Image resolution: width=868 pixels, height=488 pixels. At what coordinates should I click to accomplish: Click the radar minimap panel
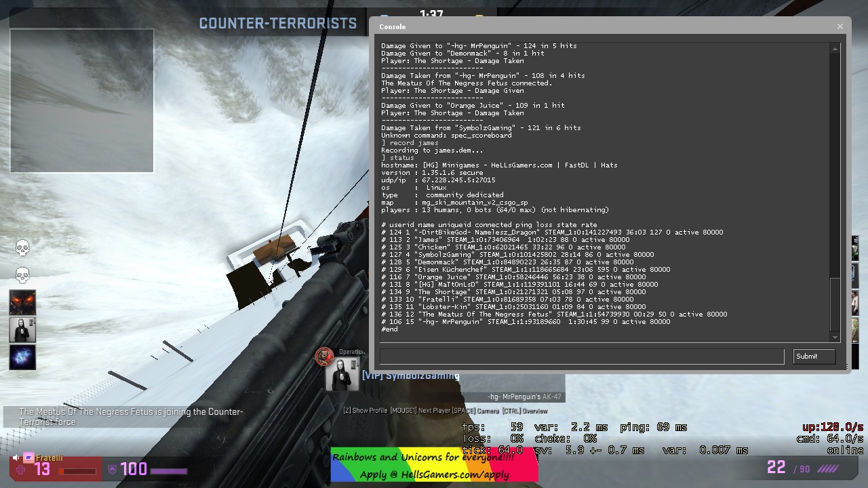point(82,100)
